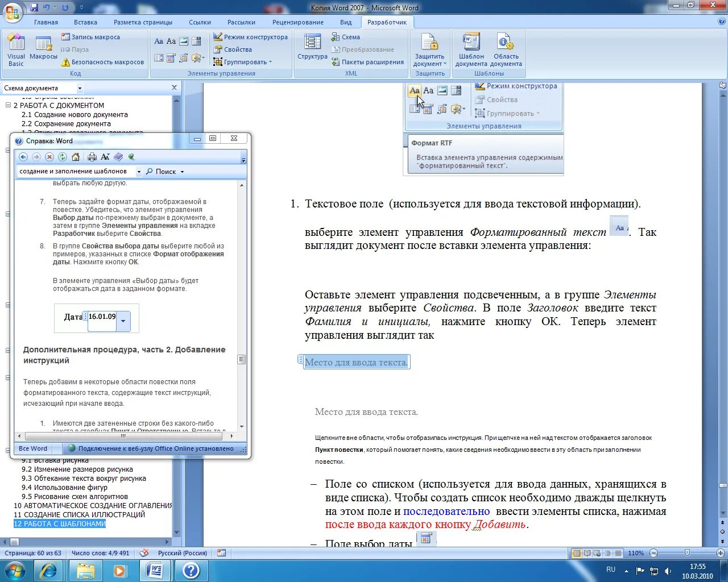The width and height of the screenshot is (728, 582).
Task: Open Help search query history dropdown
Action: [138, 171]
